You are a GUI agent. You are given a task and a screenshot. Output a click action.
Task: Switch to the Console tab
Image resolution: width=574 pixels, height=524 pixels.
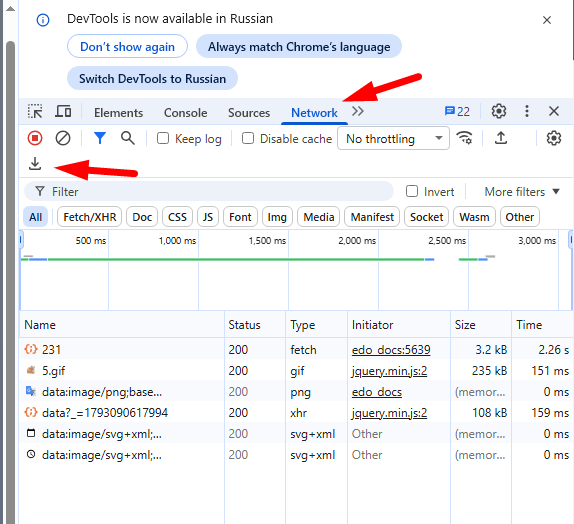coord(185,113)
